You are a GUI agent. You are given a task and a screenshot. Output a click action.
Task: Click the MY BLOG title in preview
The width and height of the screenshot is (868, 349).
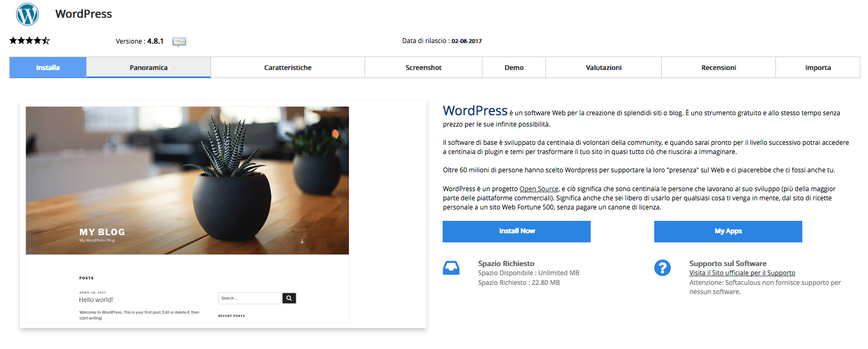[x=102, y=232]
